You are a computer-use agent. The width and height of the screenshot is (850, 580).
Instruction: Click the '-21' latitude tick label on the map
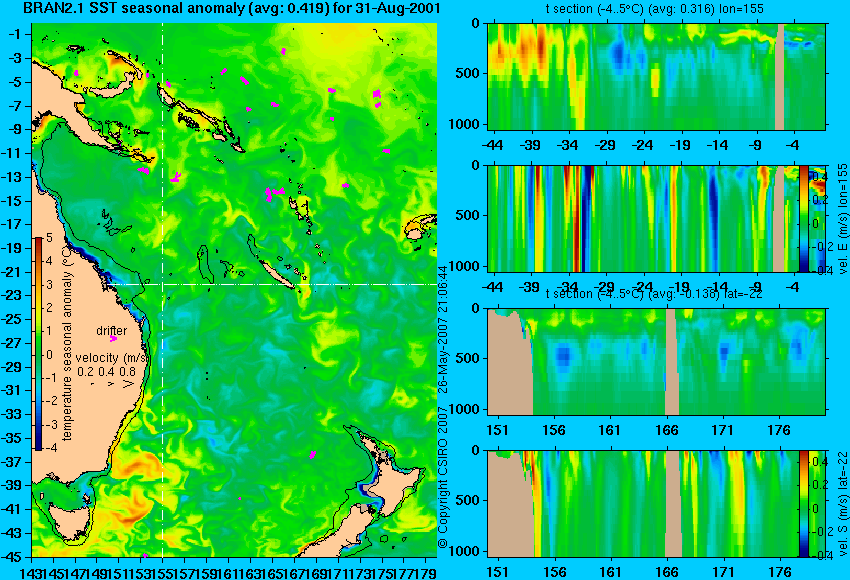click(12, 272)
